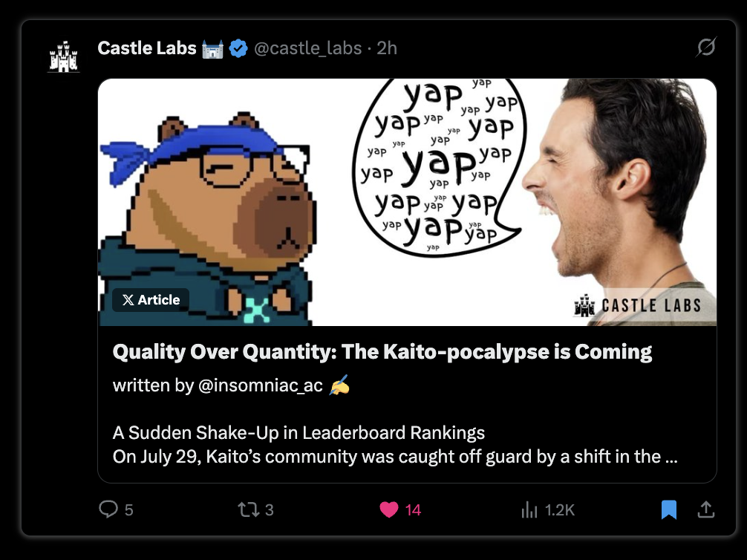Click the reply speech bubble icon
The height and width of the screenshot is (560, 747).
(x=108, y=509)
